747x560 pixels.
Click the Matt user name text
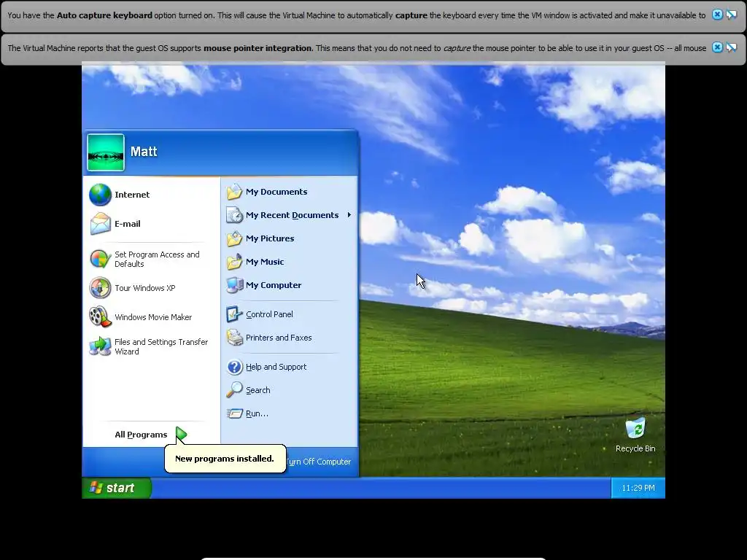(x=144, y=152)
